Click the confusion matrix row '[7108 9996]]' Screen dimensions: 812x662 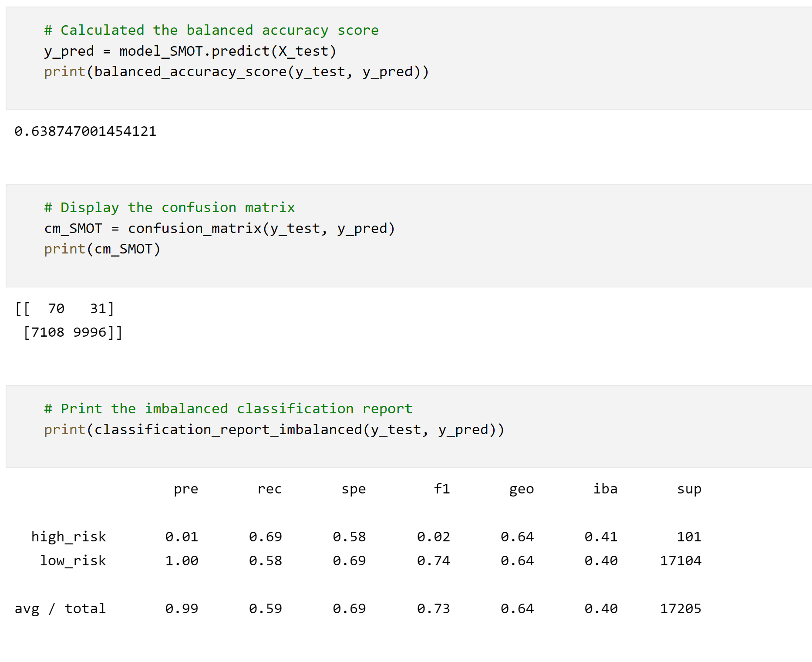73,332
